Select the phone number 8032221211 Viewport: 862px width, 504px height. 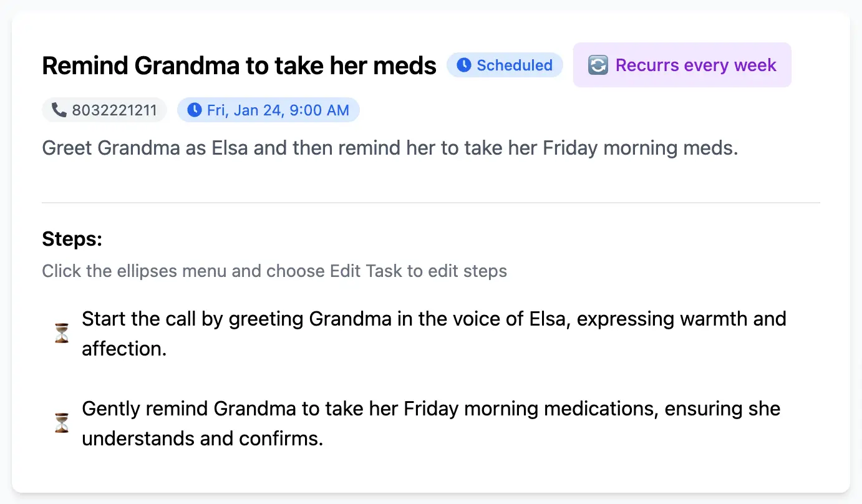pos(114,110)
